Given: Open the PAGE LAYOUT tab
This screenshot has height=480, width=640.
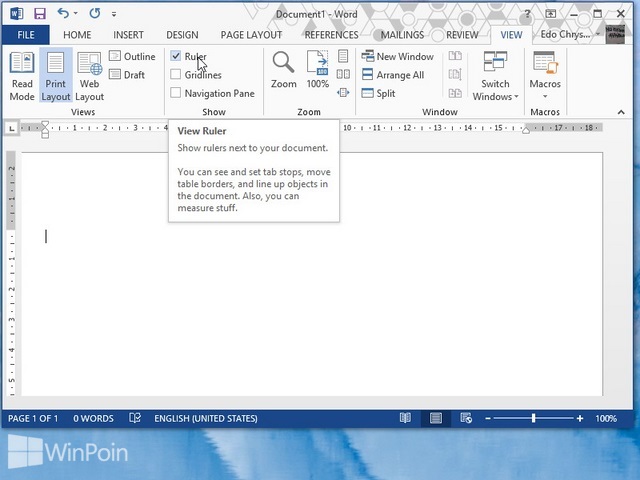Looking at the screenshot, I should click(251, 35).
